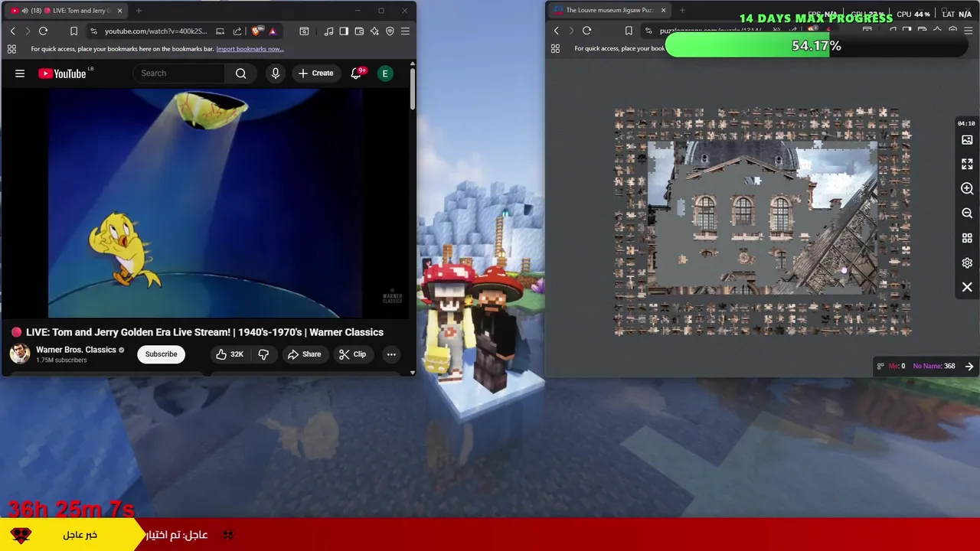
Task: Click the assembled Louvre puzzle image
Action: click(x=762, y=217)
